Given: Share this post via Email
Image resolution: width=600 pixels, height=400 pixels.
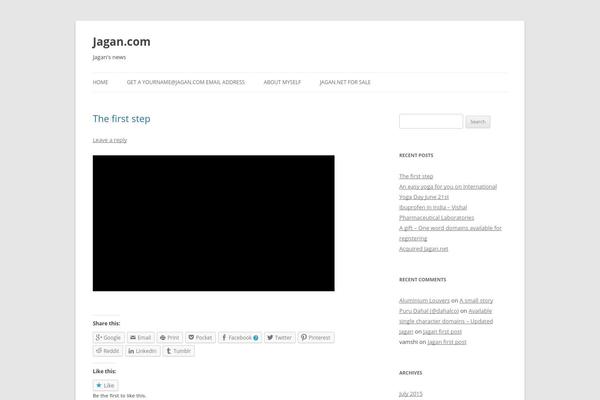Looking at the screenshot, I should point(140,338).
